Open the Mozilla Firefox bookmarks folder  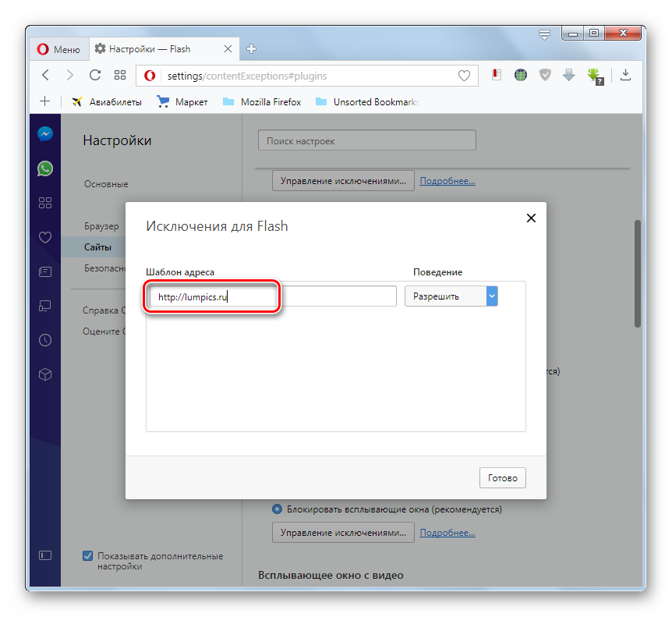coord(262,102)
